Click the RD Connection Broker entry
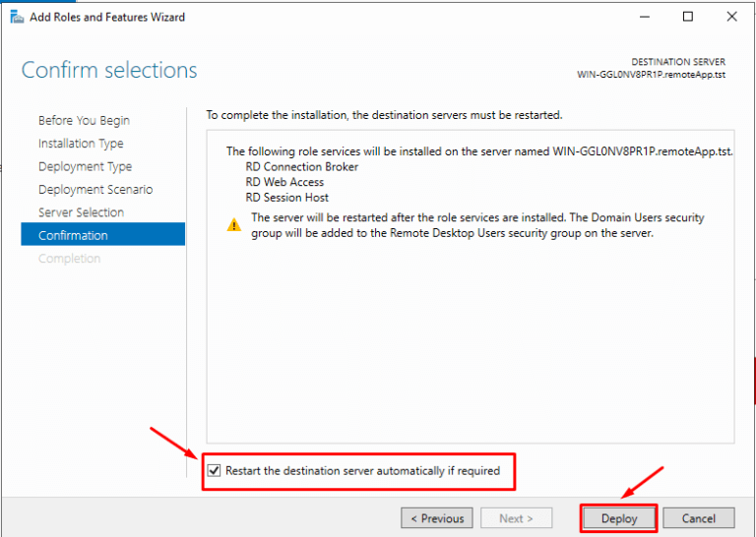The height and width of the screenshot is (537, 756). pyautogui.click(x=301, y=167)
